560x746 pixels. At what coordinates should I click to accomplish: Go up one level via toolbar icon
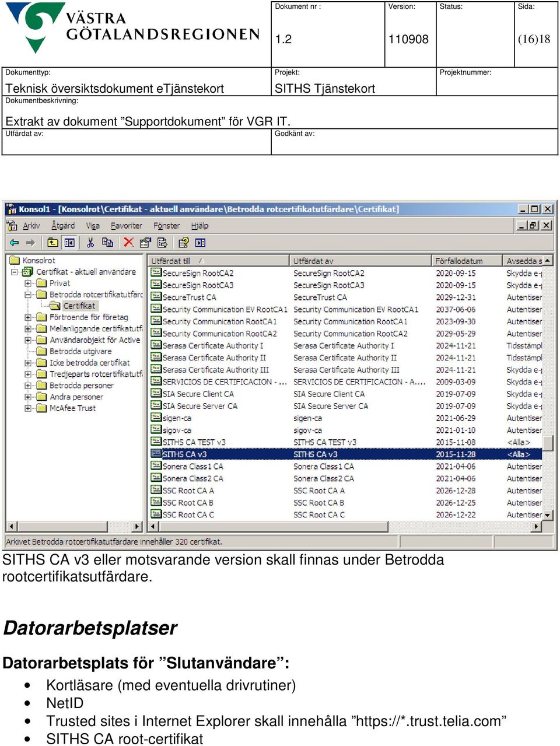(53, 242)
